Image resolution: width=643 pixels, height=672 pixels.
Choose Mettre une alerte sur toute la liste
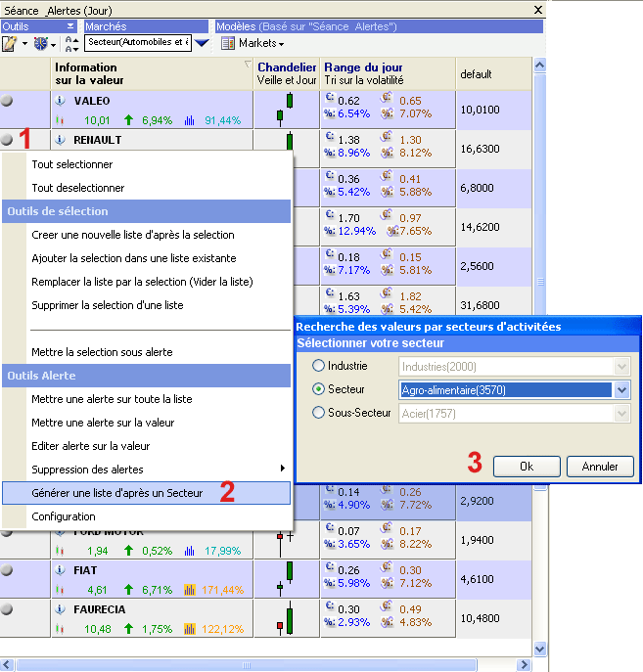(146, 399)
